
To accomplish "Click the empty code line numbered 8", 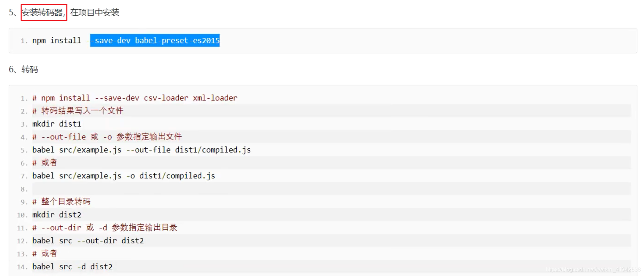I will tap(331, 189).
